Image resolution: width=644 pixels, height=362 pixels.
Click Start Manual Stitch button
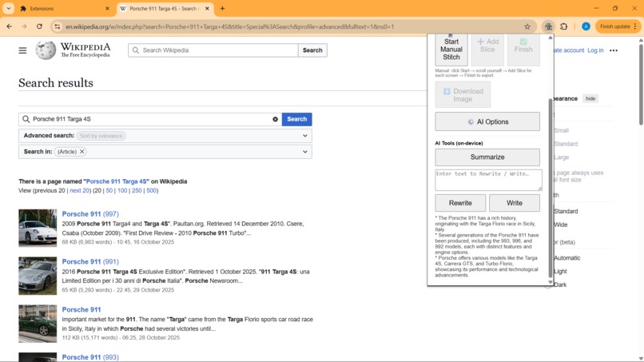[x=451, y=50]
